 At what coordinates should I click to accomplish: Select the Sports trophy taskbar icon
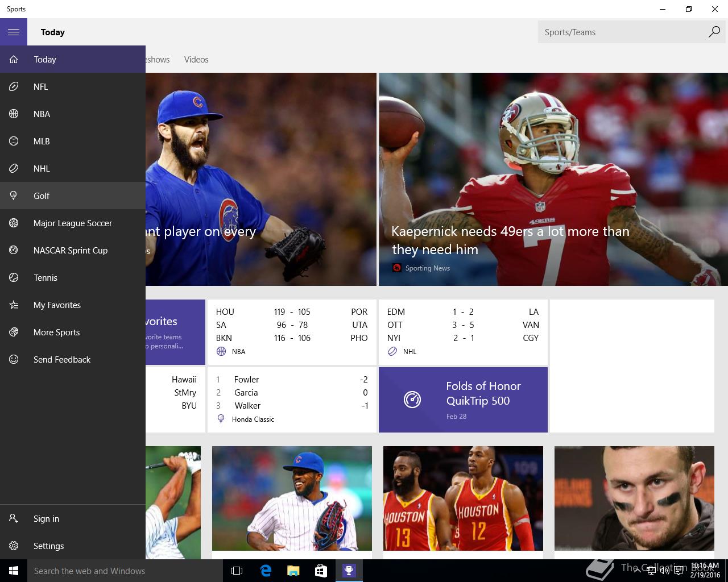[349, 571]
